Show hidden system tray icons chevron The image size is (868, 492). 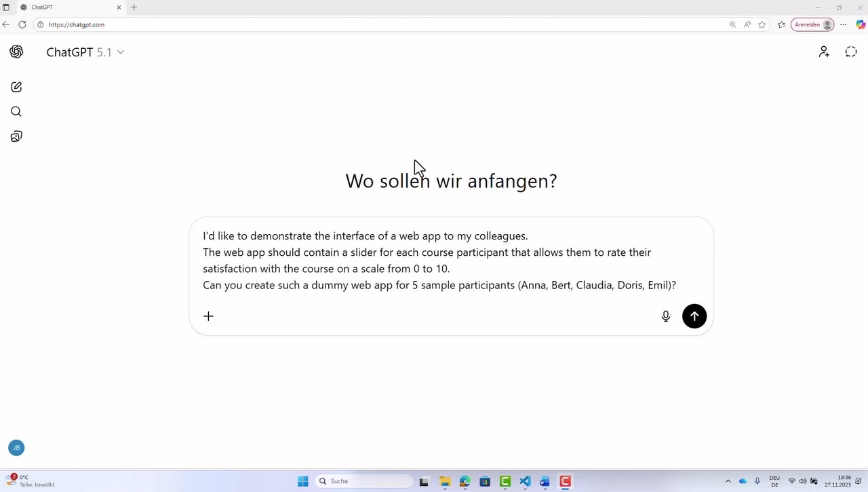point(728,481)
